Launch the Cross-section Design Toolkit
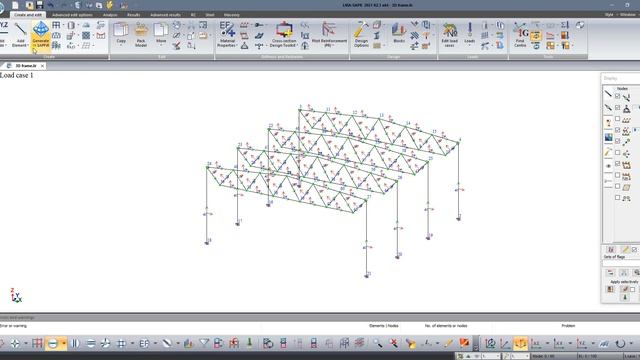 [x=284, y=35]
